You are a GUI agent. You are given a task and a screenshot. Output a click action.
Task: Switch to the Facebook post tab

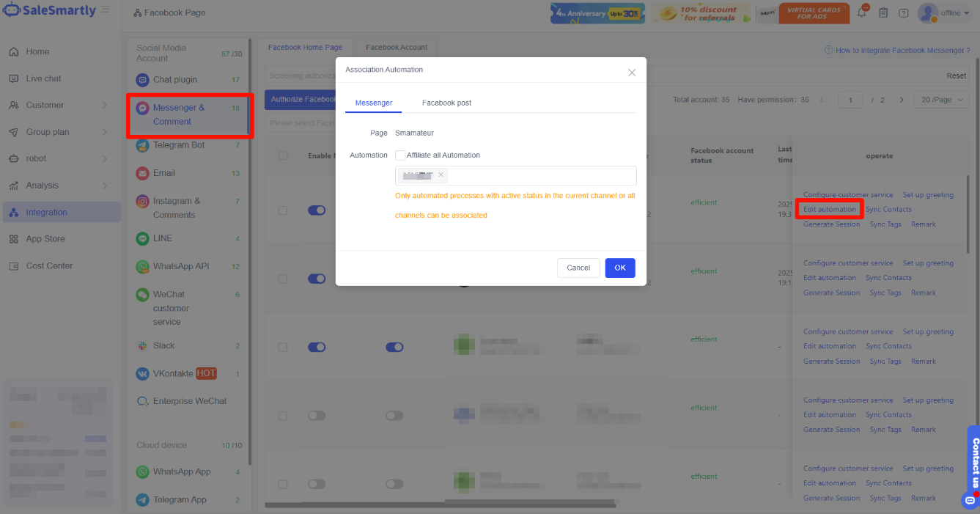[x=446, y=103]
